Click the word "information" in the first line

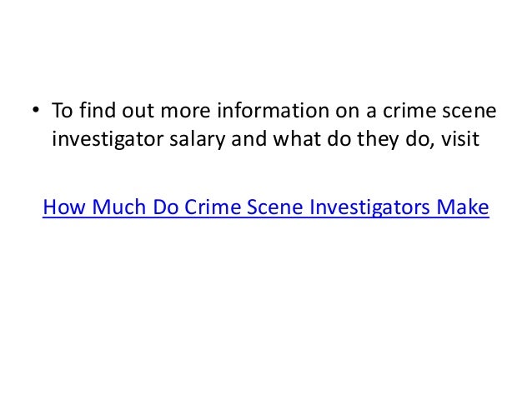[274, 110]
